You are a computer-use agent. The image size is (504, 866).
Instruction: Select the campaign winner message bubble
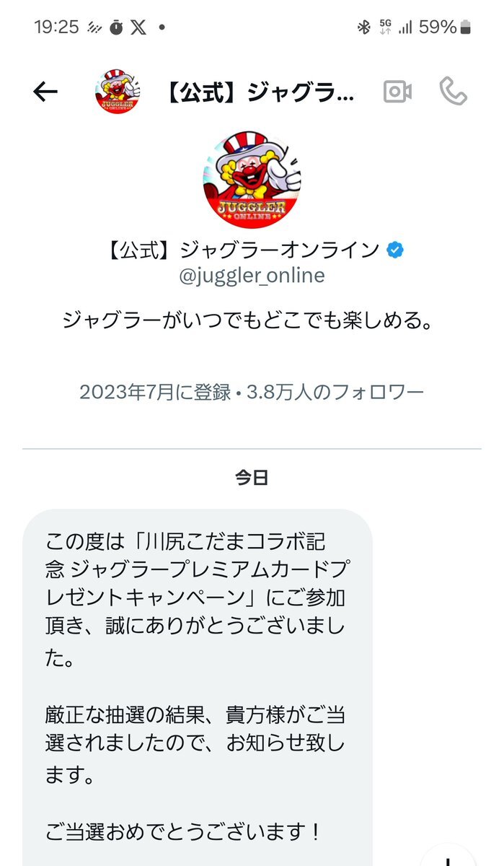(x=198, y=687)
